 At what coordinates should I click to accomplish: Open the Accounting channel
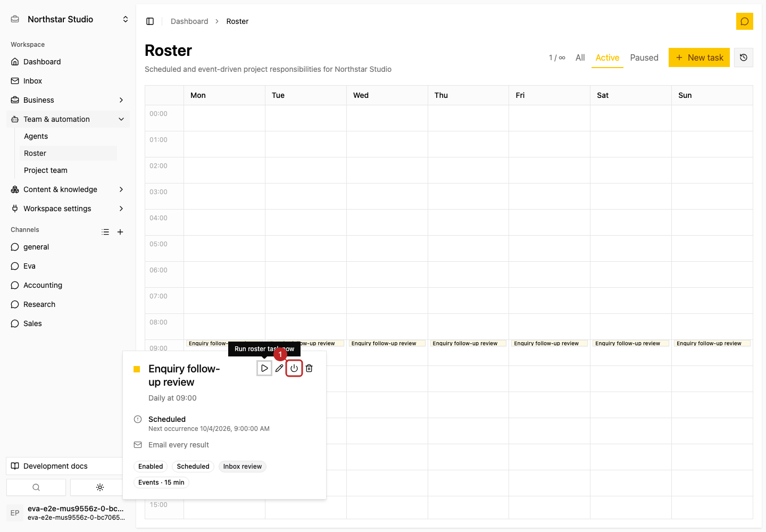[68, 285]
